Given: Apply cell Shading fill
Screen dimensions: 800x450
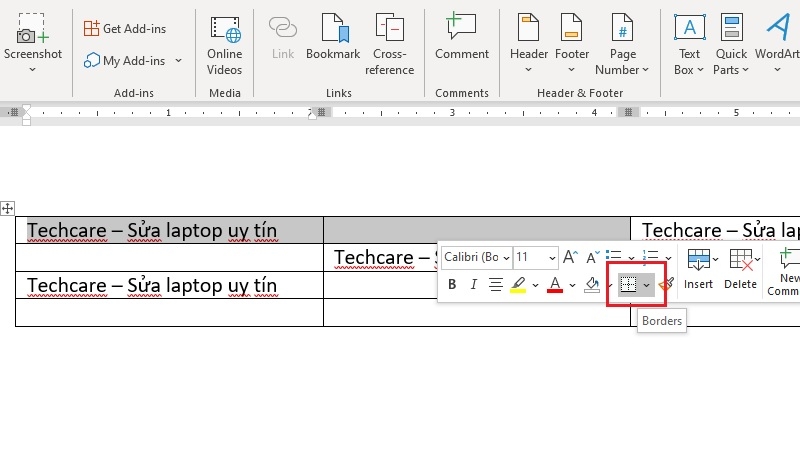Looking at the screenshot, I should coord(592,284).
